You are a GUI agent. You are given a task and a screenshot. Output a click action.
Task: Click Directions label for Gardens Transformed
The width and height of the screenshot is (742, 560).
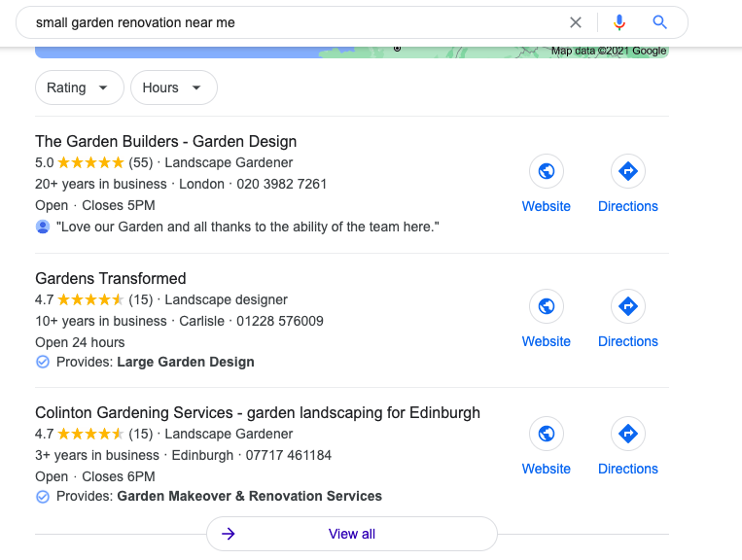pos(628,341)
